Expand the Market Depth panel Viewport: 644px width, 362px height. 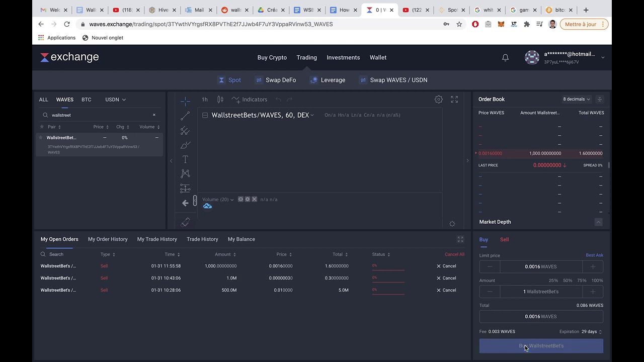tap(598, 222)
